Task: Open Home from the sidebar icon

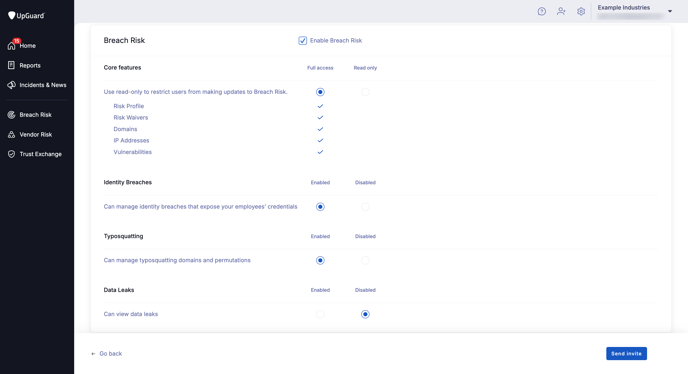Action: (11, 46)
